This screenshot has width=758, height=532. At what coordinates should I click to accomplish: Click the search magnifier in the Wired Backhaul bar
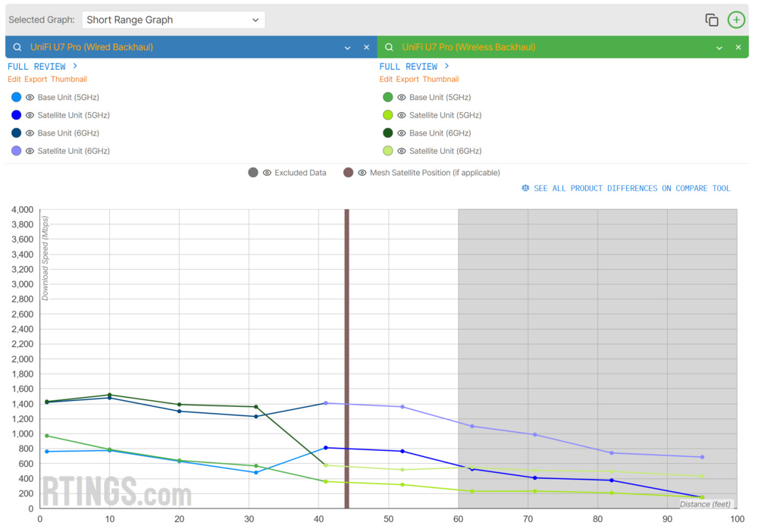pos(17,46)
